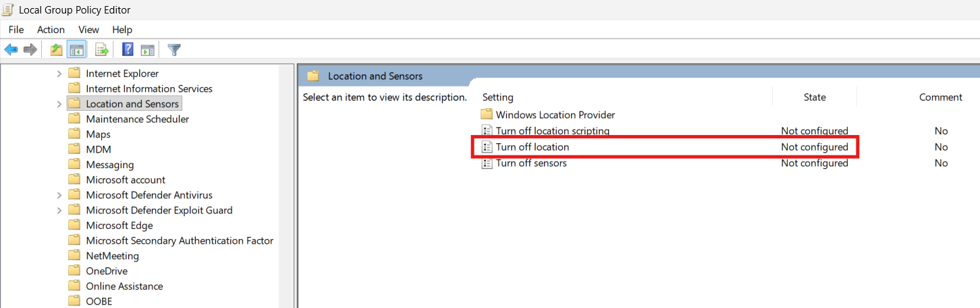Click the Internet Explorer folder icon
The image size is (980, 308).
click(x=75, y=73)
